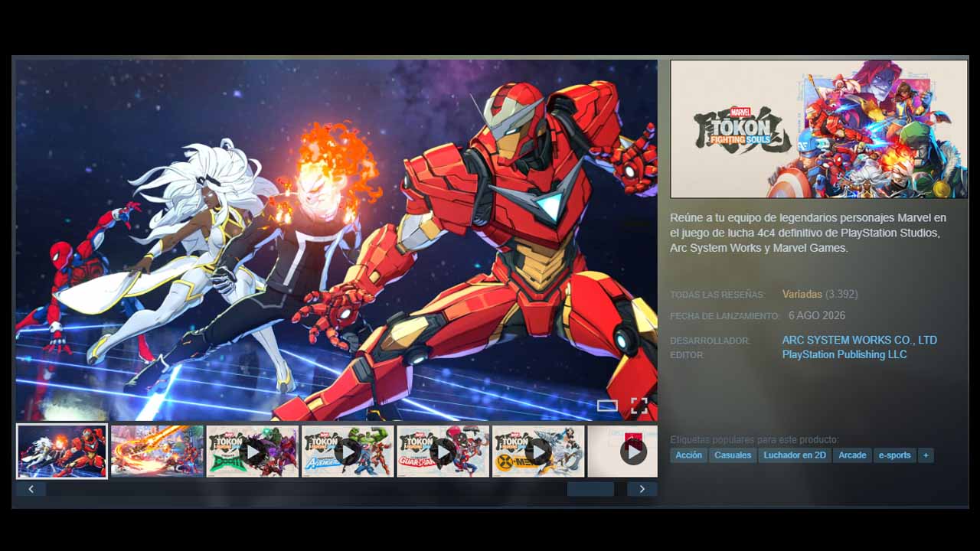The width and height of the screenshot is (980, 551).
Task: Switch the media viewer to theater mode
Action: tap(607, 406)
